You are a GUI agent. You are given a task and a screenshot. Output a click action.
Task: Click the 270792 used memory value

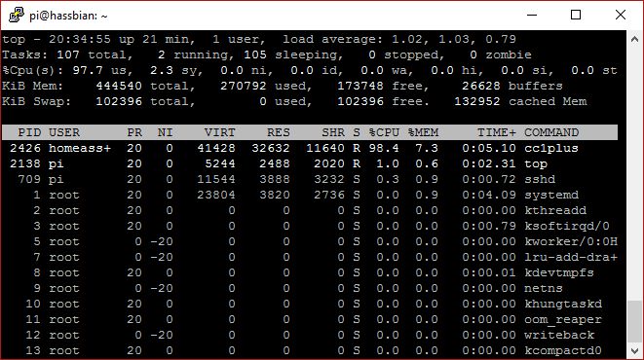point(244,86)
